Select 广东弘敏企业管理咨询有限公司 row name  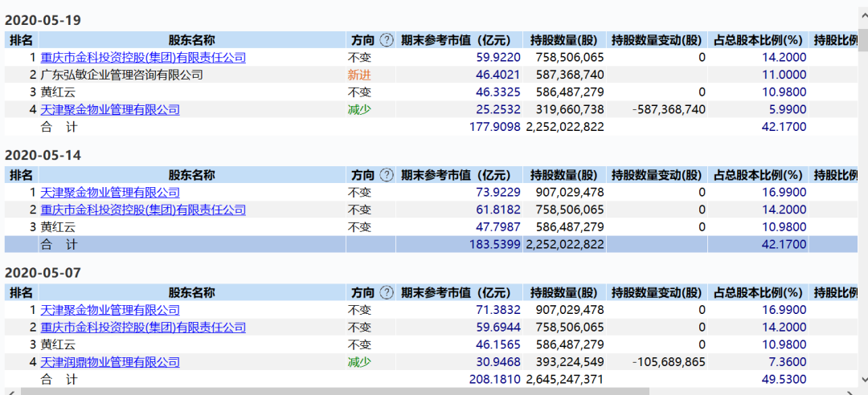point(122,75)
